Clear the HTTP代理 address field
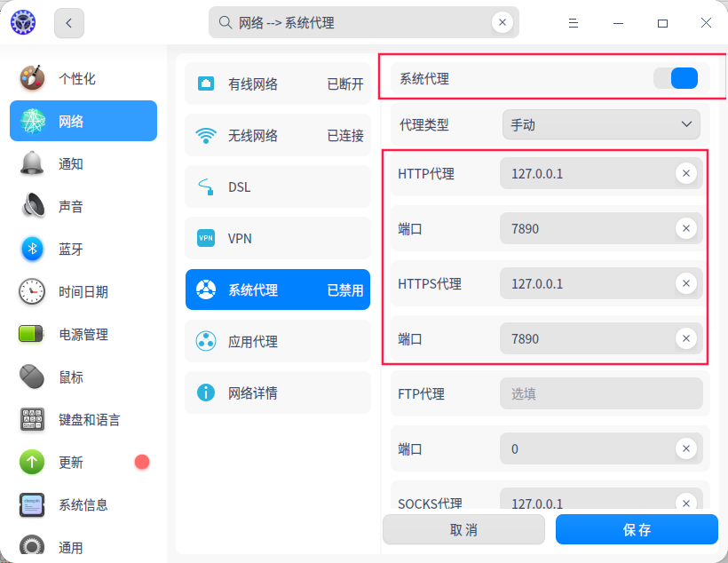The height and width of the screenshot is (563, 728). 685,173
